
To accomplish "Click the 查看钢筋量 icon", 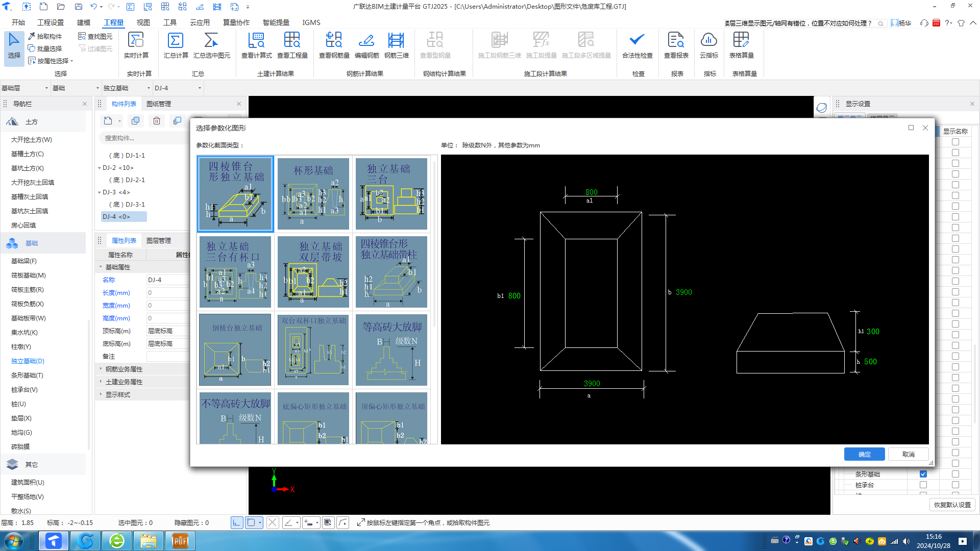I will [x=334, y=41].
